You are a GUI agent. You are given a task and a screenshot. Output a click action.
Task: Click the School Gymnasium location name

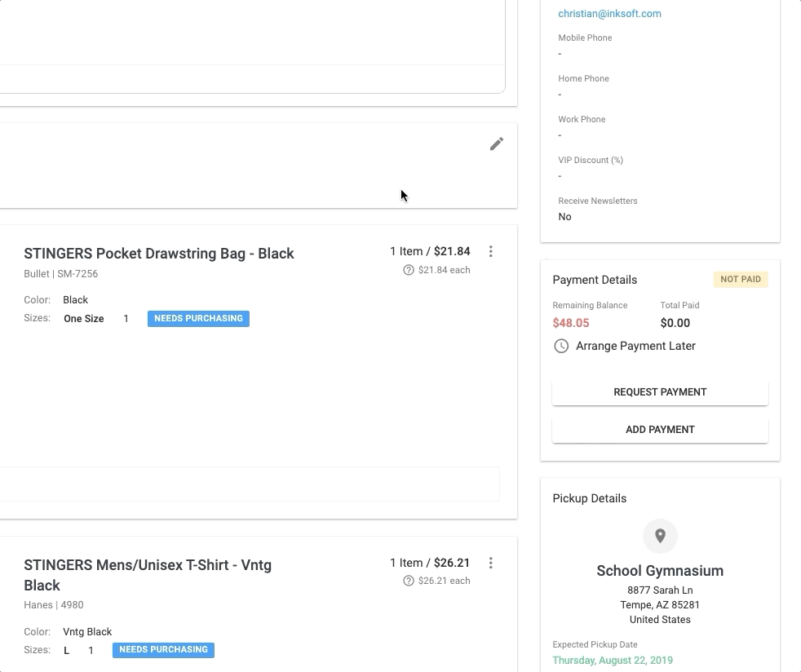pyautogui.click(x=660, y=571)
